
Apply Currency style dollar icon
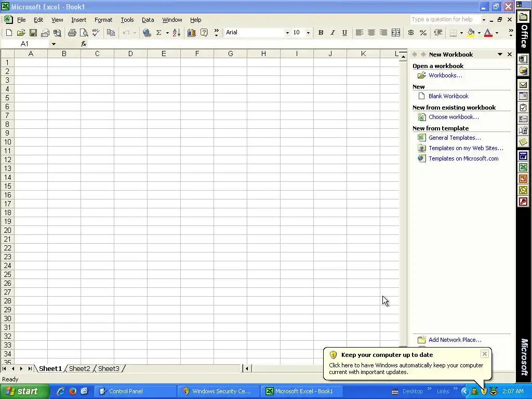click(410, 33)
